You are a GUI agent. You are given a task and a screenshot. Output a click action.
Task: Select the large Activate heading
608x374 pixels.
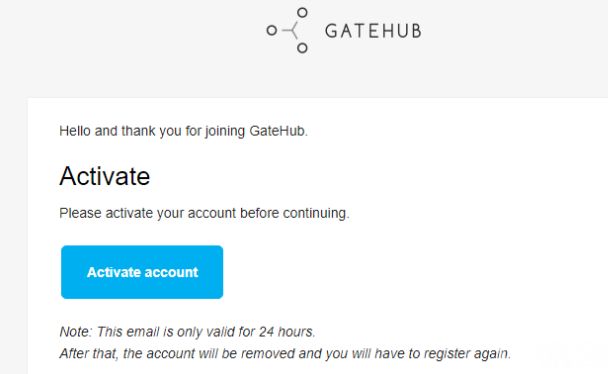[x=105, y=176]
